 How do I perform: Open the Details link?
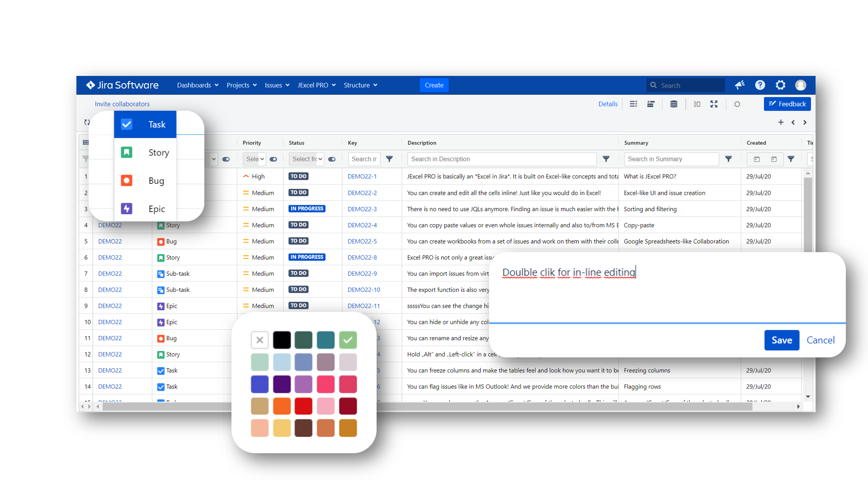coord(608,104)
